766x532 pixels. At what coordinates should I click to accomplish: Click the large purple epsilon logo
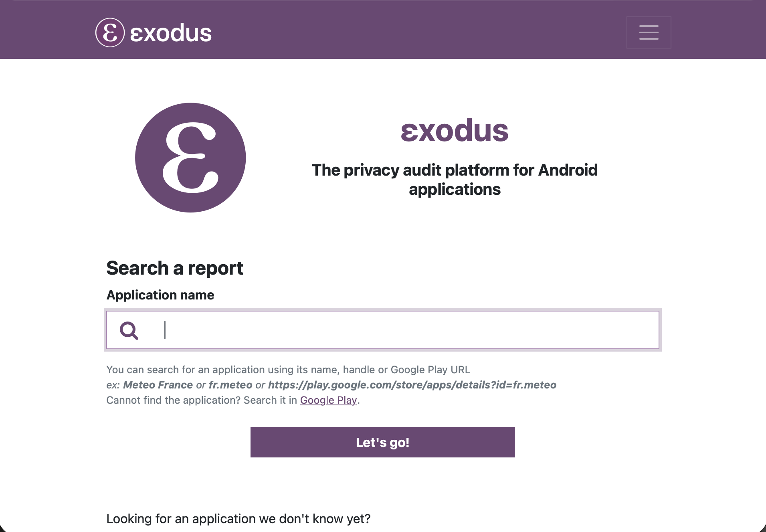coord(190,158)
